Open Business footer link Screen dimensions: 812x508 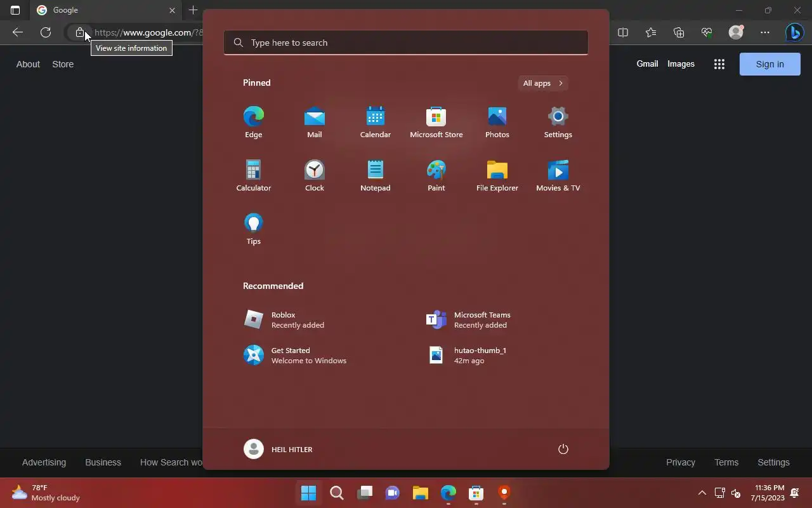(x=103, y=462)
